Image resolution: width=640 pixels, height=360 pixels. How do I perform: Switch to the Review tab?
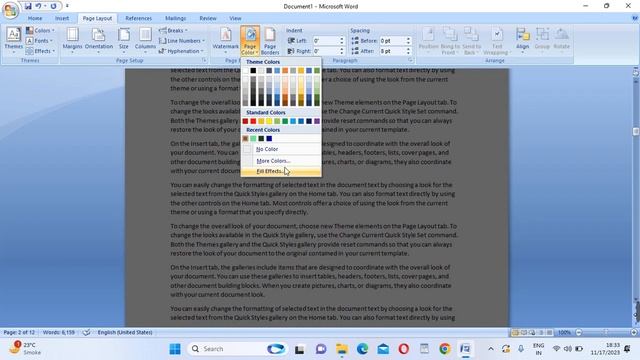pos(208,18)
